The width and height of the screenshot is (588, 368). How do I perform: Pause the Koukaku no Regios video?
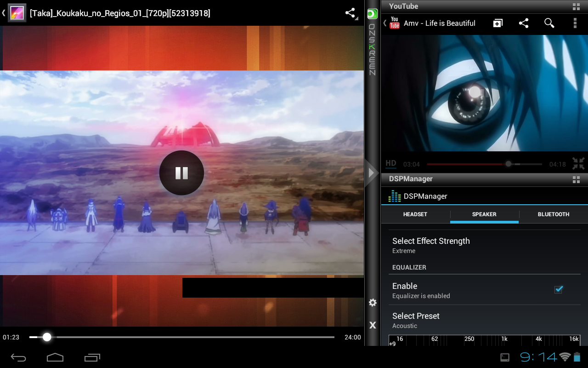[x=181, y=172]
